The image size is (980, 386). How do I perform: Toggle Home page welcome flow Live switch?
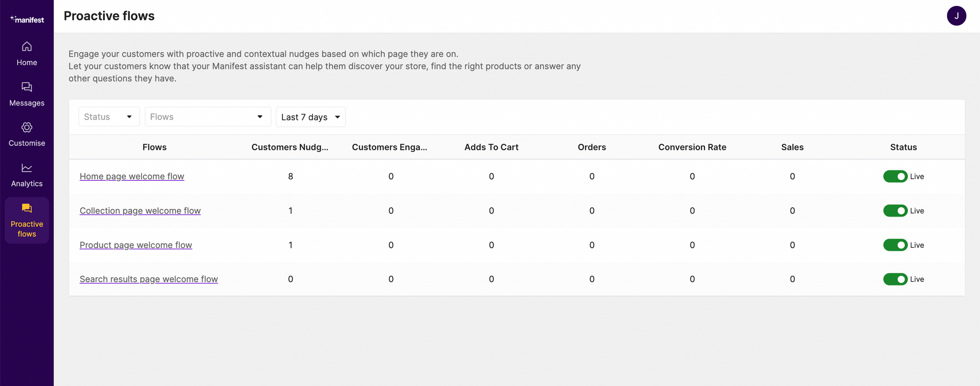(x=895, y=176)
